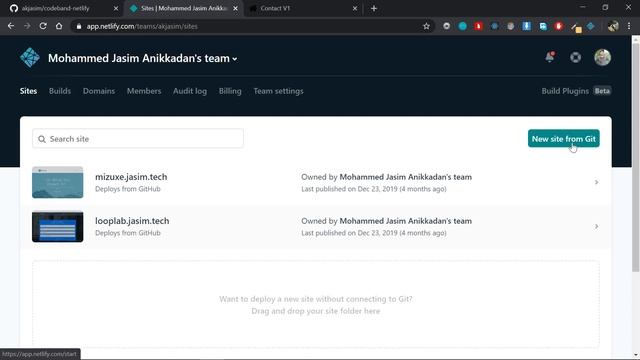Click the browser home icon
The width and height of the screenshot is (640, 360).
(x=59, y=26)
